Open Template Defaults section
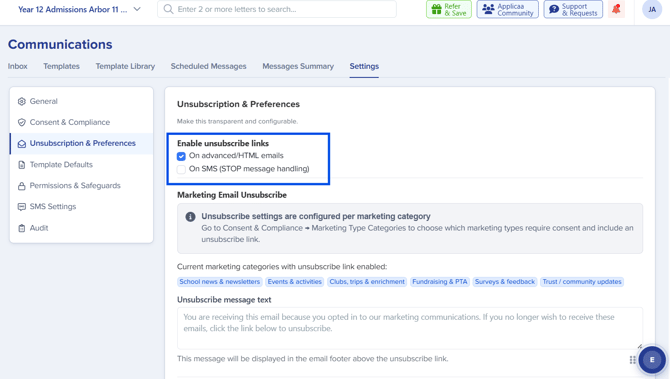The width and height of the screenshot is (670, 379). click(x=81, y=165)
